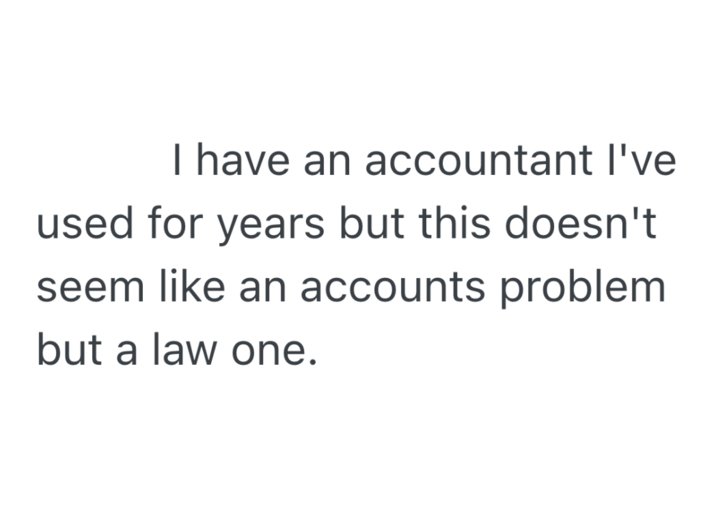Click the word "accountant" in the text

point(486,162)
